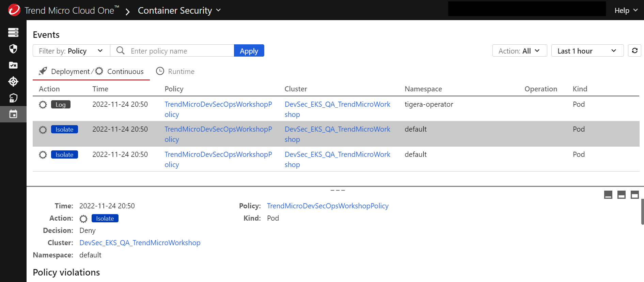
Task: Click the Trend Micro logo icon
Action: pyautogui.click(x=14, y=10)
